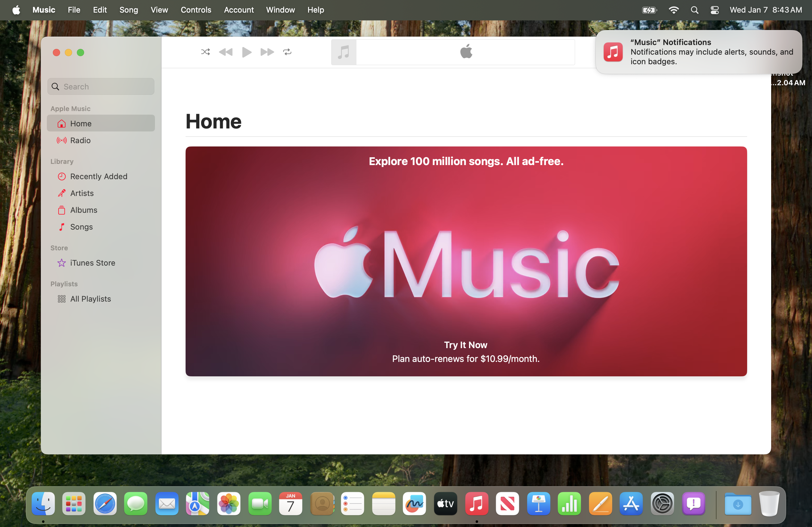Click the Music Notifications banner
This screenshot has height=527, width=812.
coord(698,52)
